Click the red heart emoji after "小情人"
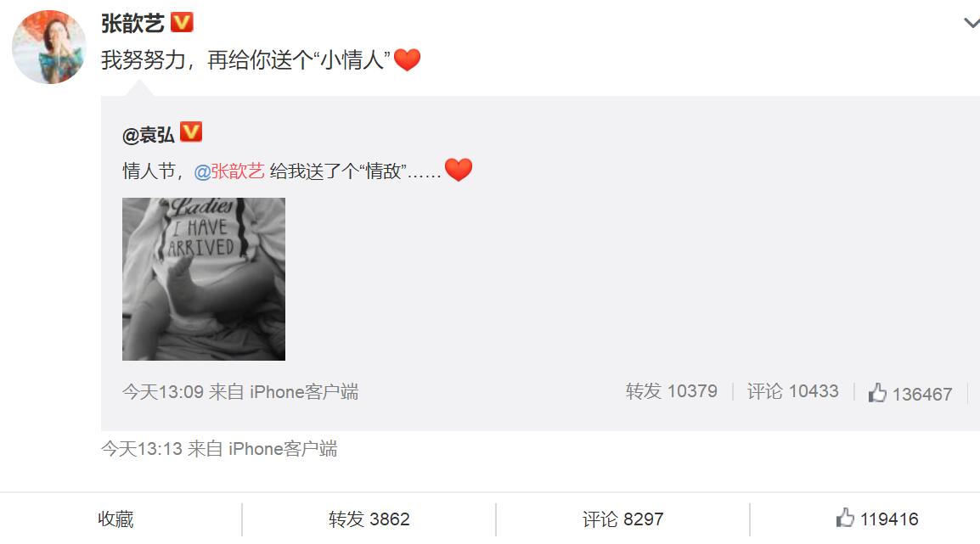980x544 pixels. (407, 60)
